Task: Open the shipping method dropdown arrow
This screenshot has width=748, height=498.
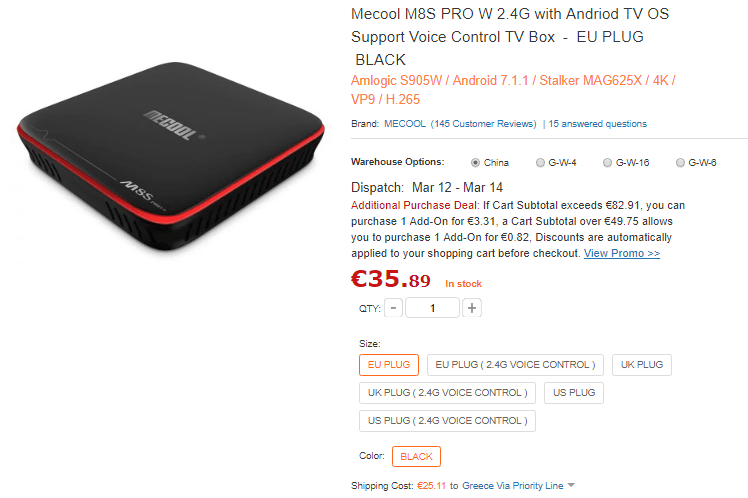Action: (571, 485)
